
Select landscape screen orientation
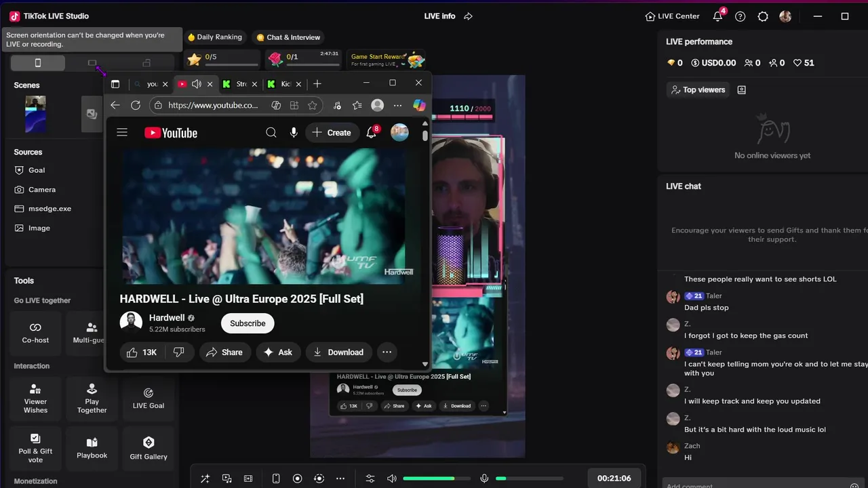92,63
